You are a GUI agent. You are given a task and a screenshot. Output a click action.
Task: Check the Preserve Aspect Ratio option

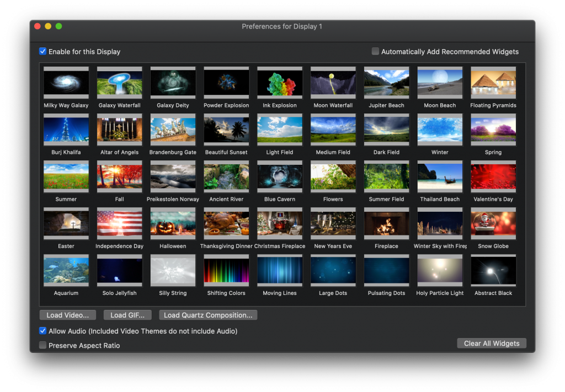point(42,345)
